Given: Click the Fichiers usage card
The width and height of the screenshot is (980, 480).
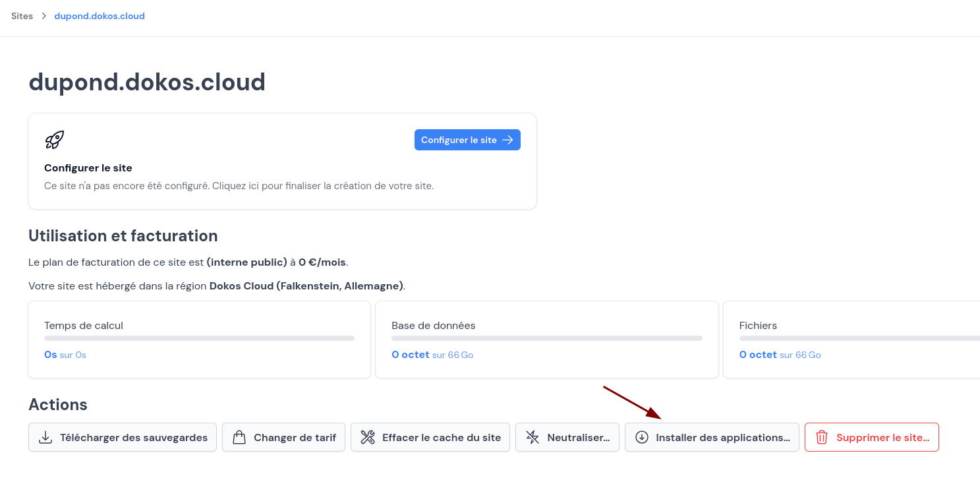Looking at the screenshot, I should (850, 340).
